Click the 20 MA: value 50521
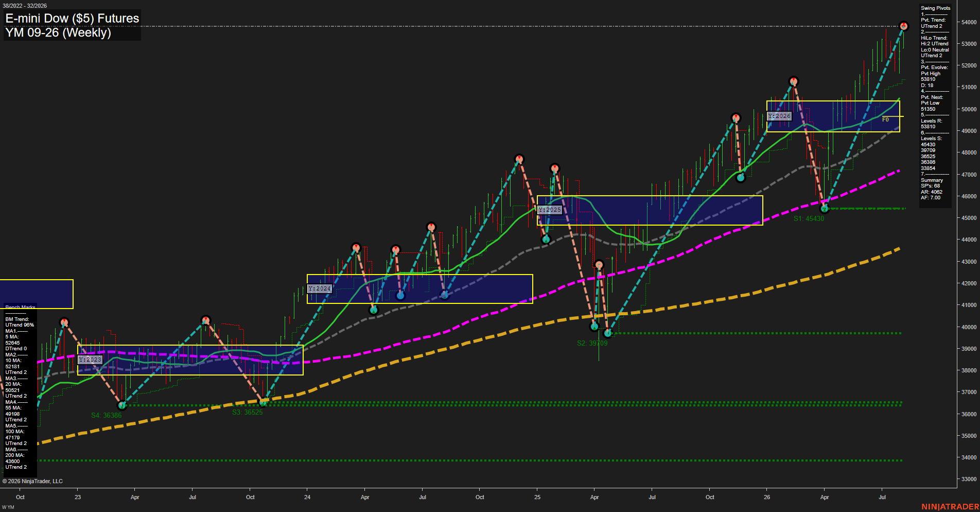Image resolution: width=980 pixels, height=512 pixels. pos(12,390)
